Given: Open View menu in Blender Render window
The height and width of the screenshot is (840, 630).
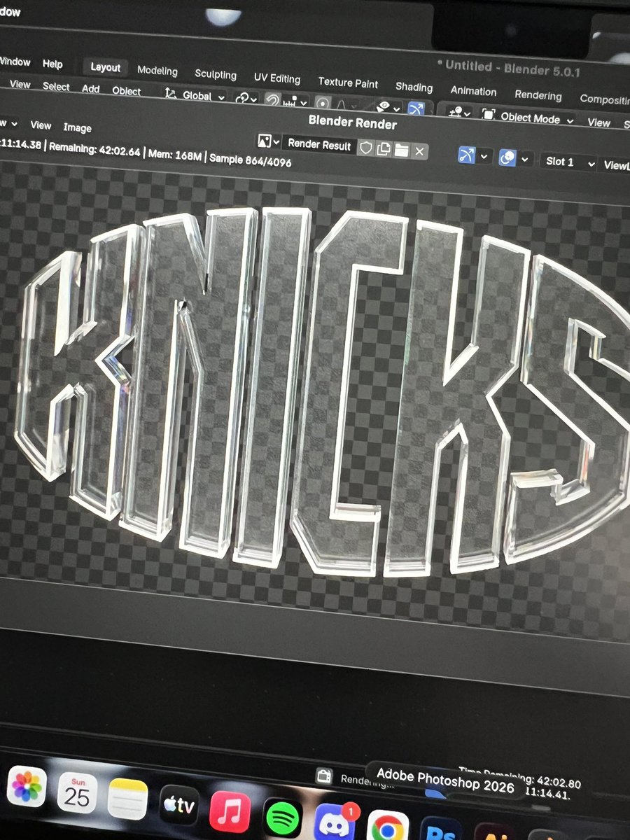Looking at the screenshot, I should tap(41, 125).
